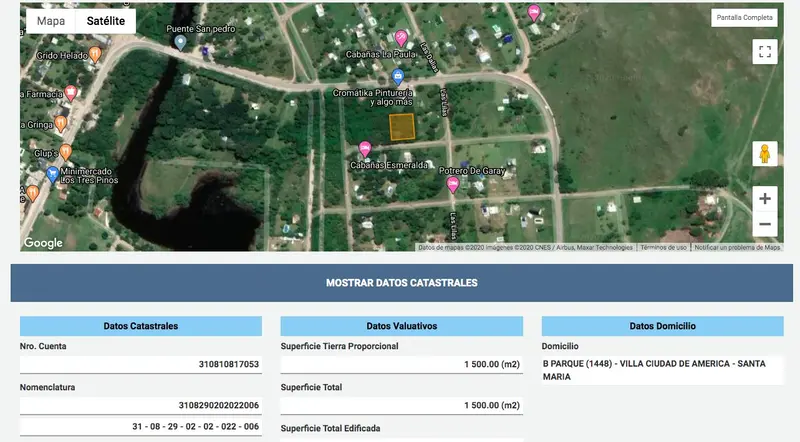Open Cabañas Esmeralda lodging marker
Viewport: 800px width, 442px height.
coord(365,149)
